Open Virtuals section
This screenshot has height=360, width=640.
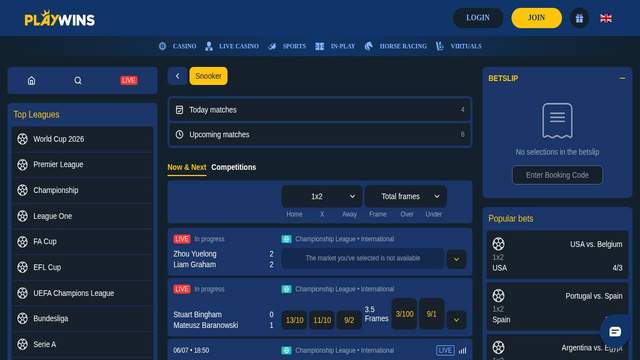466,46
